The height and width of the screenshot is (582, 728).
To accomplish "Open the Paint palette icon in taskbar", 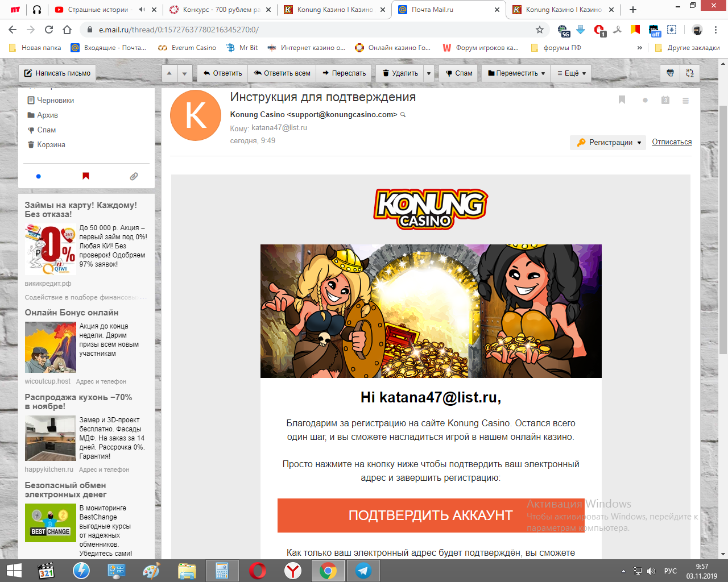I will click(x=151, y=571).
